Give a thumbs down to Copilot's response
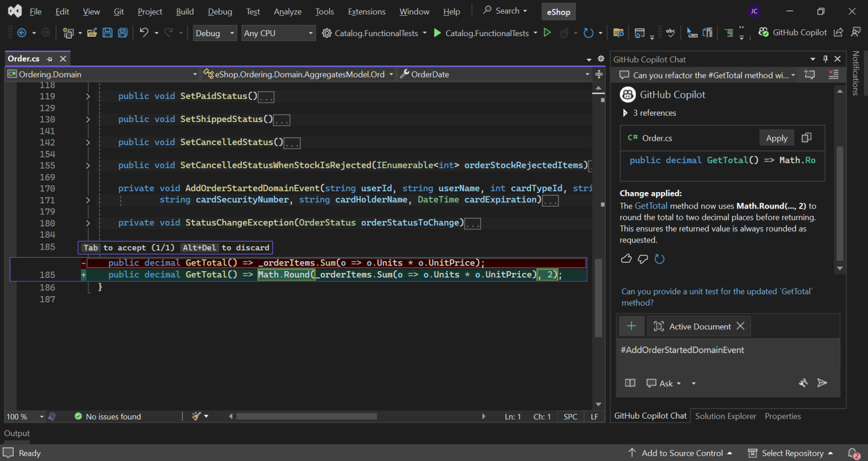Viewport: 868px width, 461px height. click(x=643, y=258)
